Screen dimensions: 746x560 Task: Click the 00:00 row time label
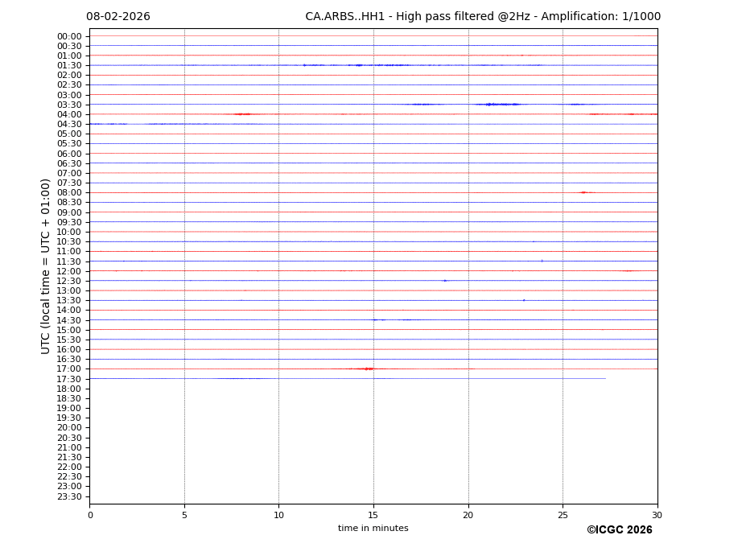(x=69, y=36)
